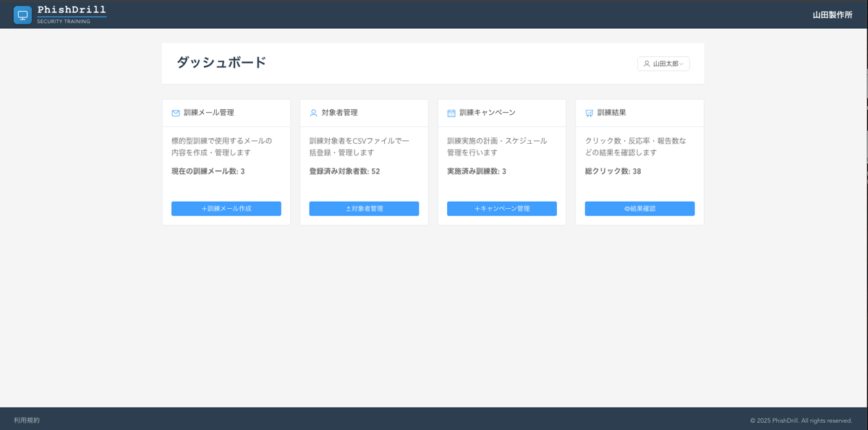Select the envelope icon on 訓練メール管理 card

pyautogui.click(x=174, y=112)
